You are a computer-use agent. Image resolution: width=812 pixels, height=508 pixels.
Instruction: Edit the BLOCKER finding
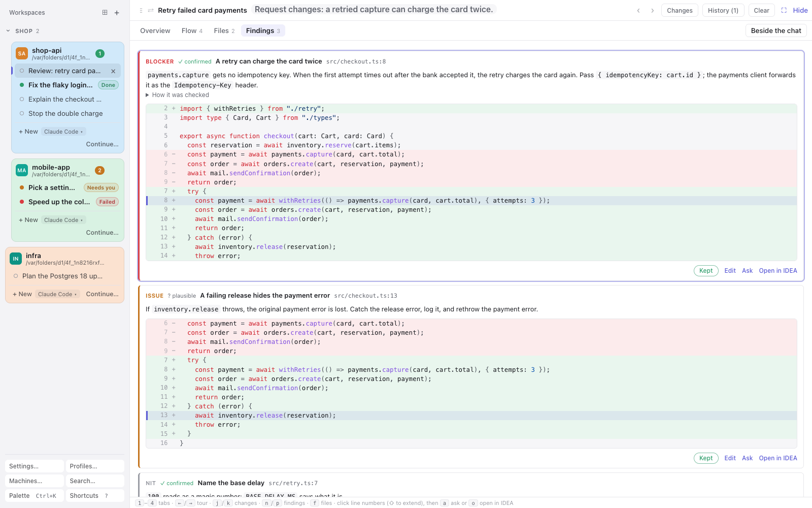730,271
